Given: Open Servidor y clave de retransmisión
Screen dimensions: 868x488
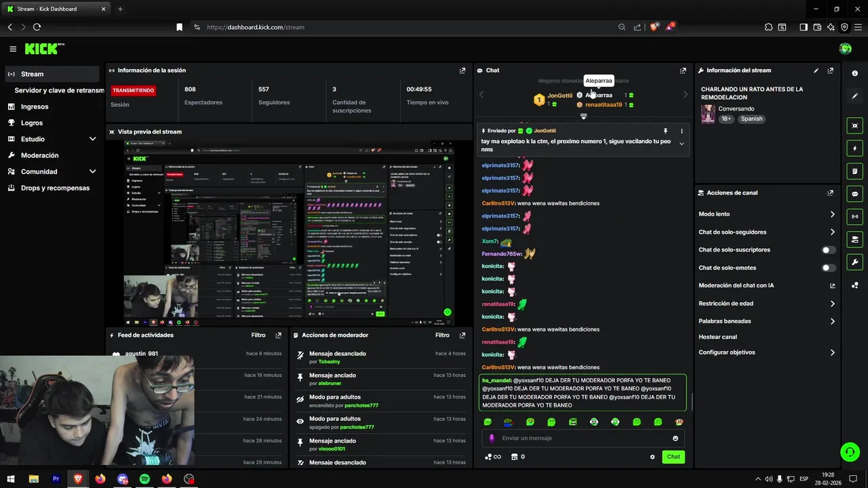Looking at the screenshot, I should point(59,90).
